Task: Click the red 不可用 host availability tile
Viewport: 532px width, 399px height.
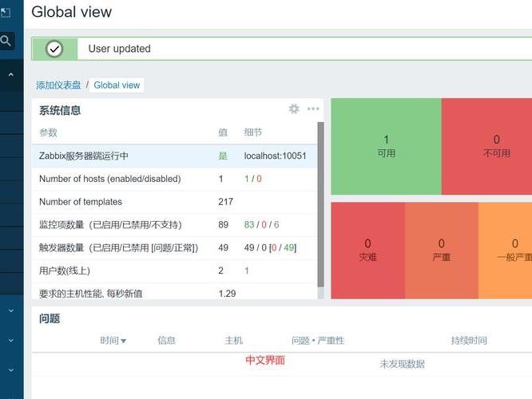Action: 487,147
